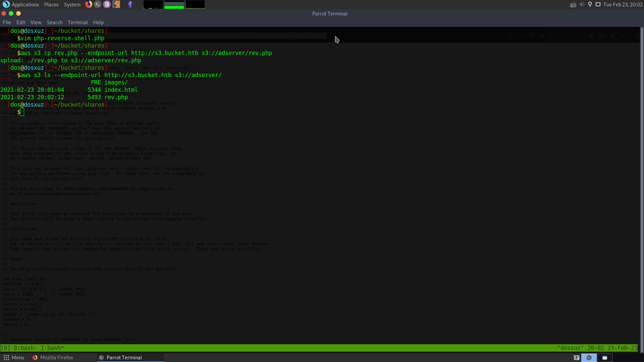Launch Firefox from the top panel

(x=89, y=4)
